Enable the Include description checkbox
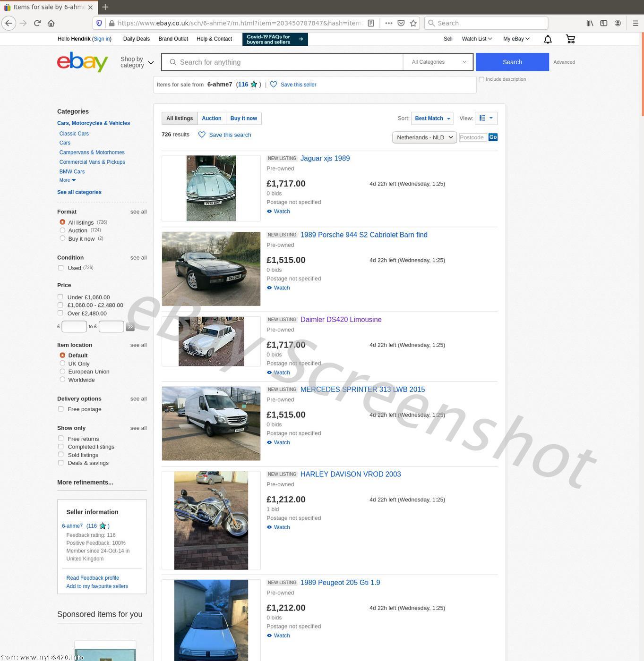The width and height of the screenshot is (644, 661). click(x=481, y=79)
